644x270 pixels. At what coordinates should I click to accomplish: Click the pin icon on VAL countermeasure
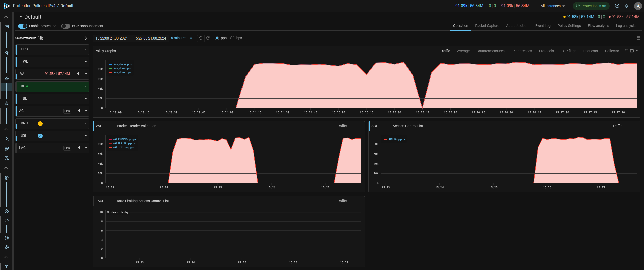(78, 74)
